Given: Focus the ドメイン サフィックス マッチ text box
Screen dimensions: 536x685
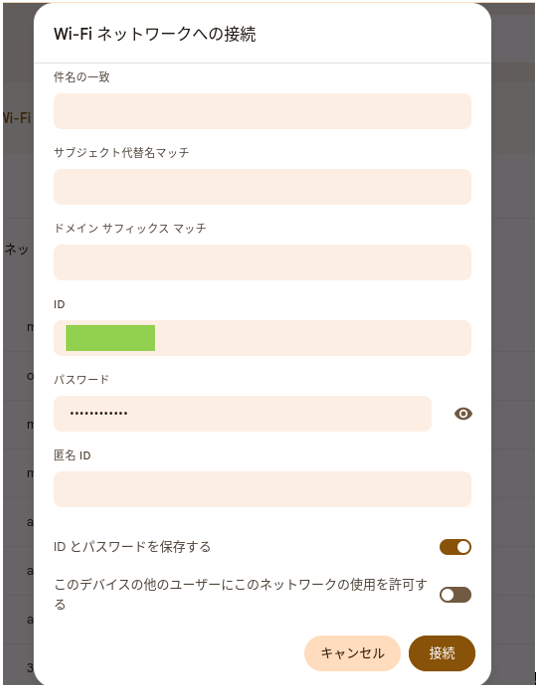Looking at the screenshot, I should 262,262.
